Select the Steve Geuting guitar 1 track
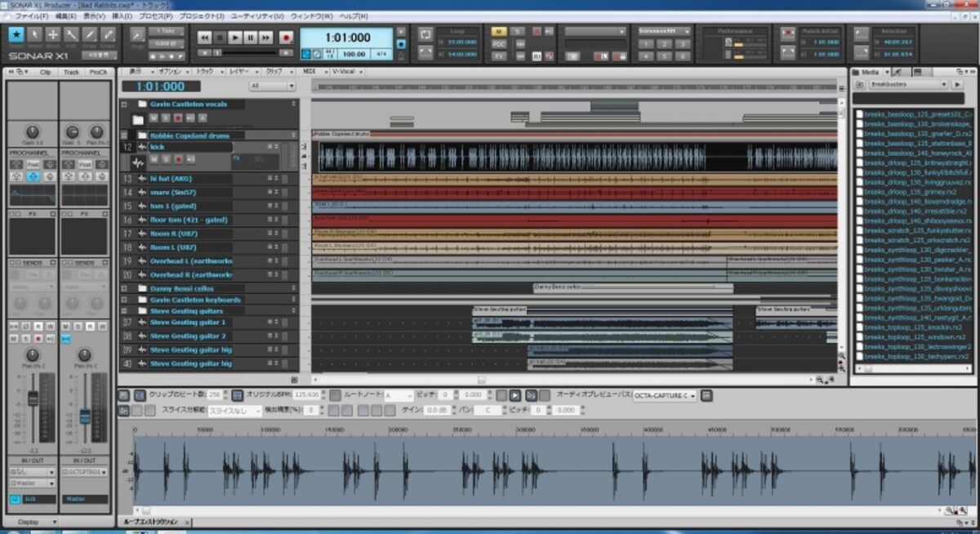Screen dimensions: 980x534 pos(188,323)
